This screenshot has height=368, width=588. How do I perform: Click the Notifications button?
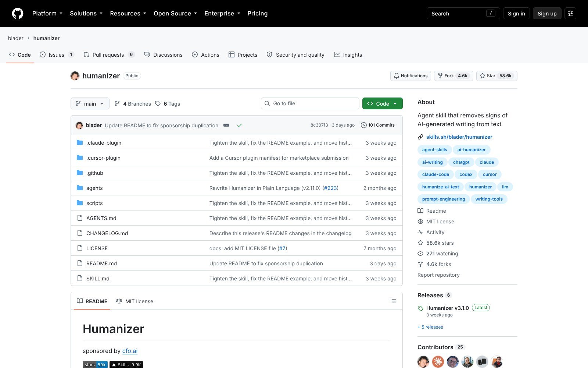click(x=410, y=76)
